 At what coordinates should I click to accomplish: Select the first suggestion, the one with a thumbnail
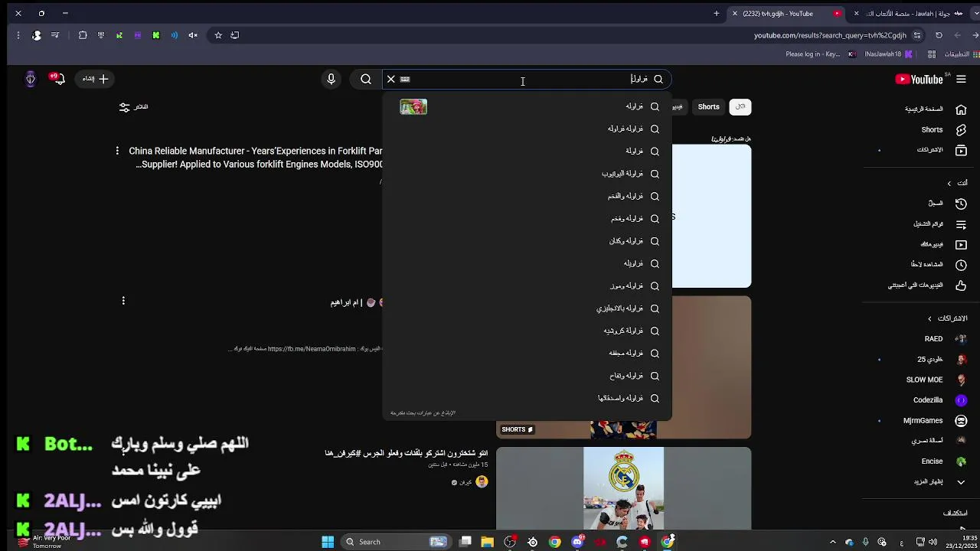point(527,106)
